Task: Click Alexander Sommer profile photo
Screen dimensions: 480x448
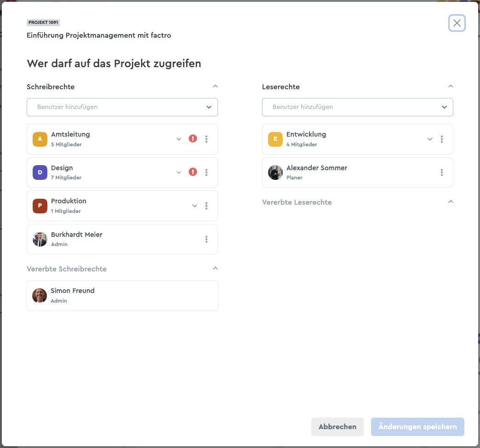Action: [275, 172]
